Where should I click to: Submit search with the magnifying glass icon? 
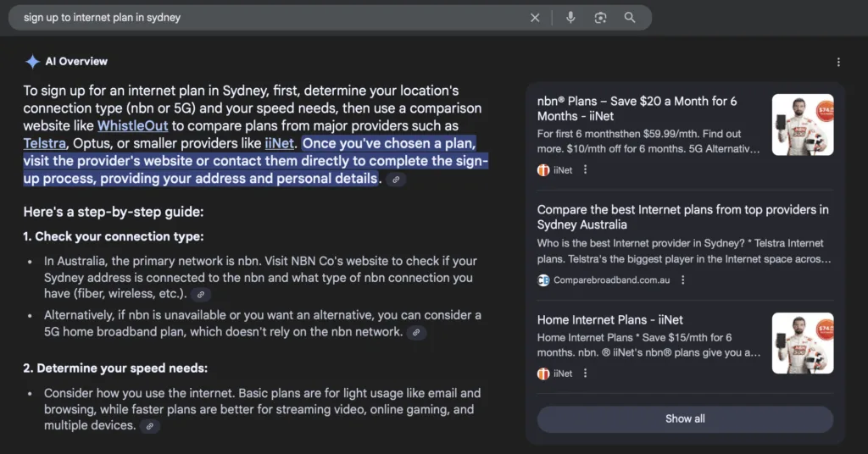630,18
